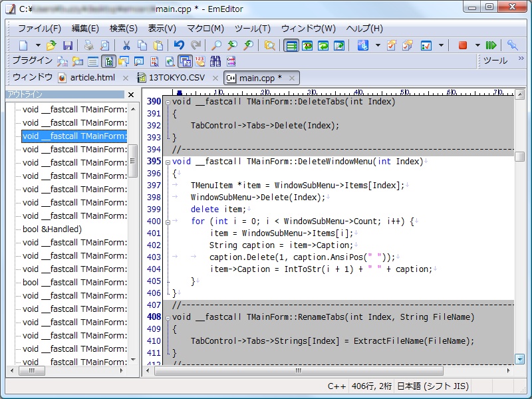Click the Cut scissors icon
The height and width of the screenshot is (399, 532).
pos(126,45)
